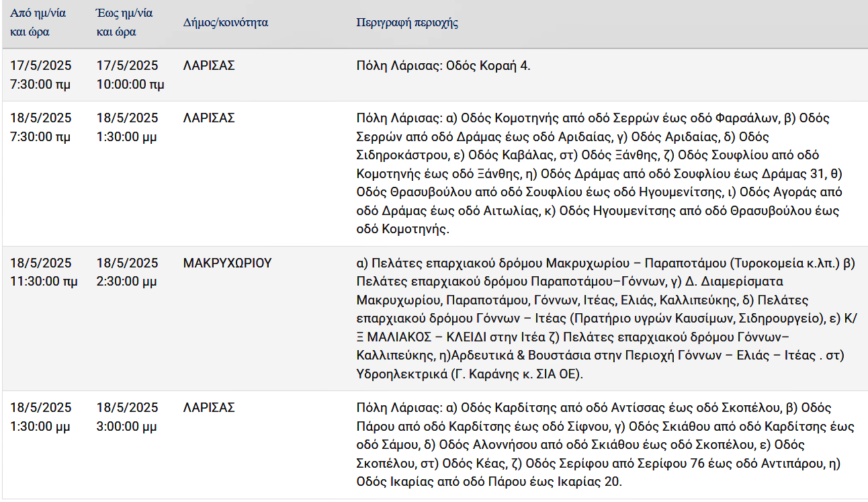
Task: Click the description starting 'Οδός Κομοτηνής από οδό Σερρών'
Action: (x=599, y=173)
